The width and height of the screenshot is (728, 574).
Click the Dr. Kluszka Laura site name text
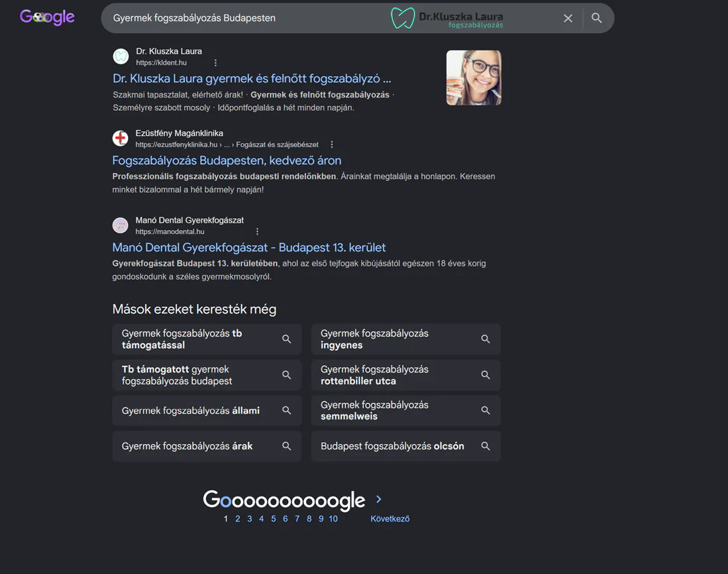169,51
